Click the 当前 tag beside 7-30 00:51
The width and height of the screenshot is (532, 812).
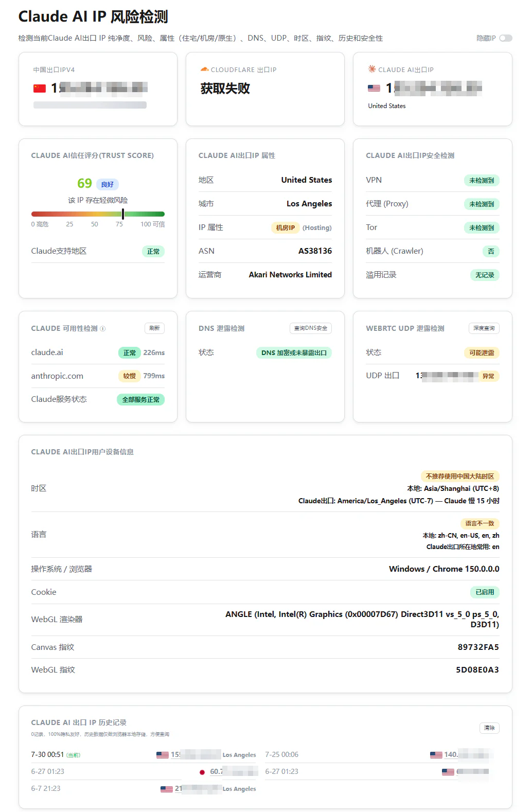(74, 755)
